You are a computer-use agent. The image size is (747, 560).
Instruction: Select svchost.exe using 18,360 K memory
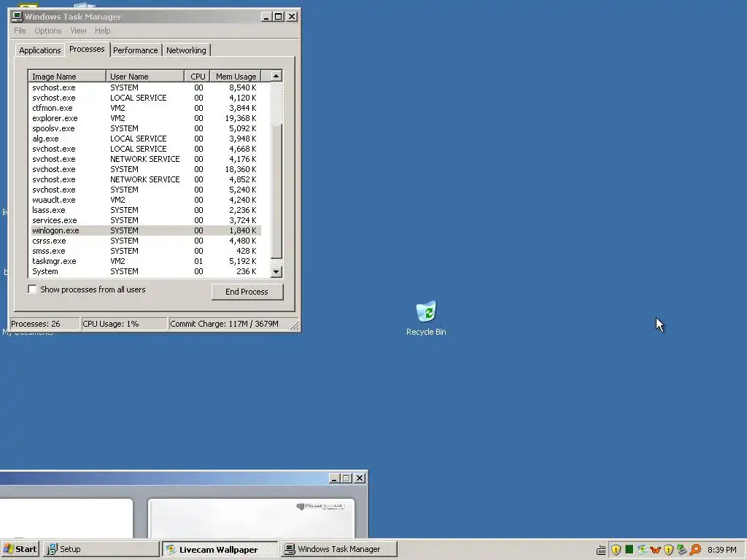click(x=144, y=169)
